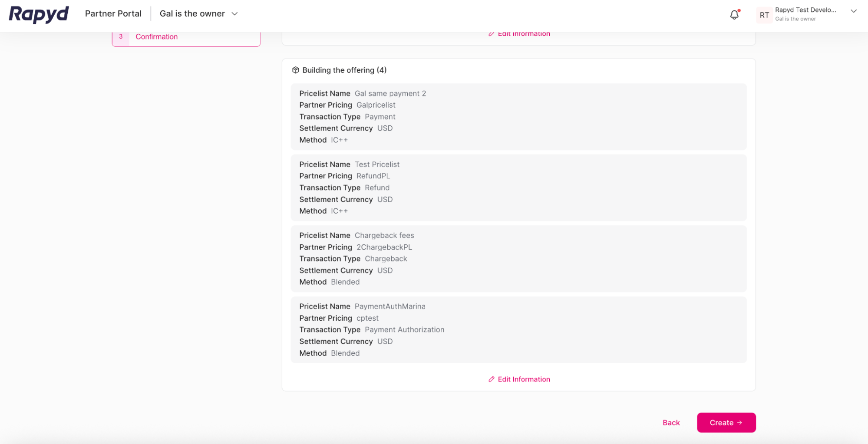Click the Rapyd logo

click(38, 14)
